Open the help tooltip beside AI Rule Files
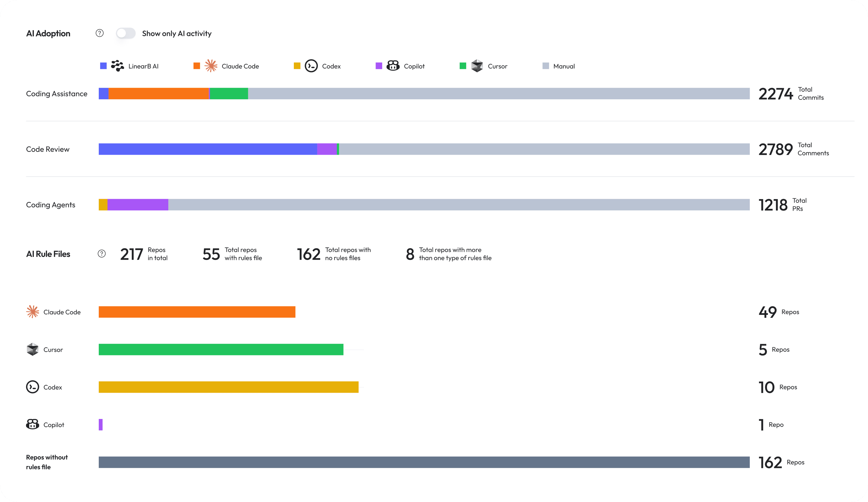Screen dimensions: 868x502 [102, 254]
